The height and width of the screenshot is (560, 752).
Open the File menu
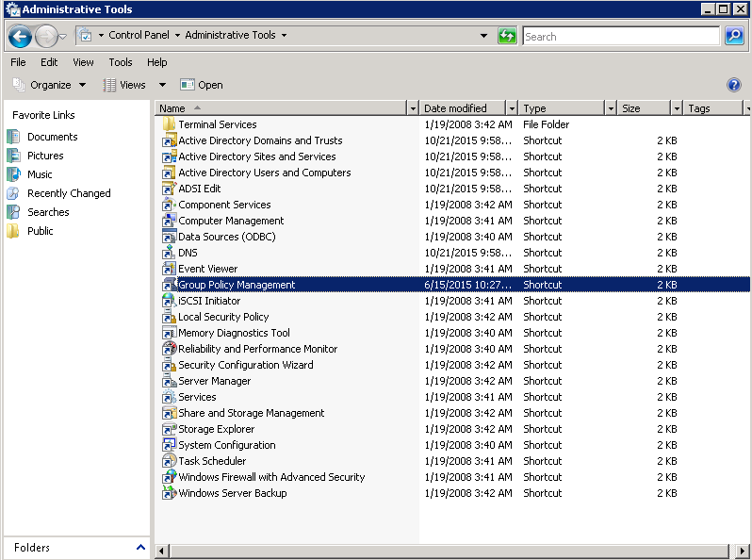click(x=18, y=62)
